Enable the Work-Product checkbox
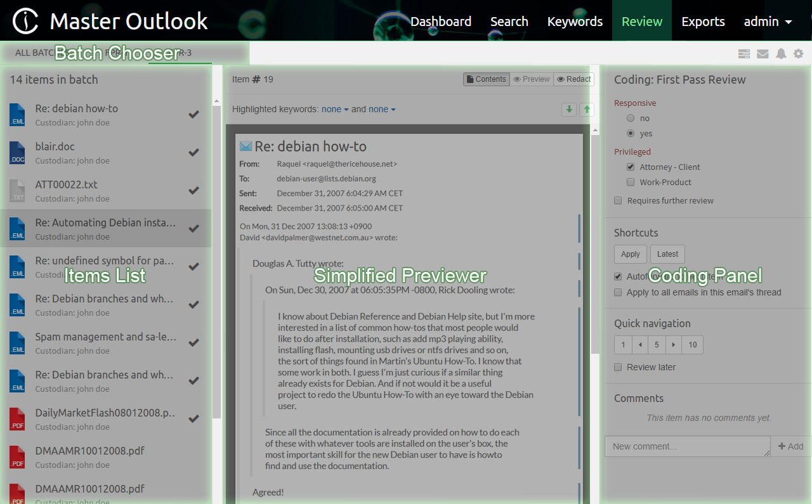The height and width of the screenshot is (504, 812). [x=631, y=182]
